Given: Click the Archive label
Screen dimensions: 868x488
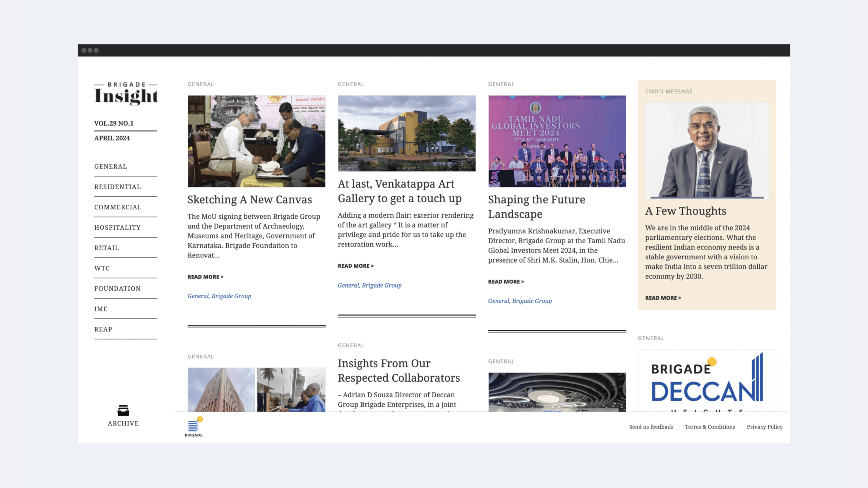Looking at the screenshot, I should [x=123, y=423].
